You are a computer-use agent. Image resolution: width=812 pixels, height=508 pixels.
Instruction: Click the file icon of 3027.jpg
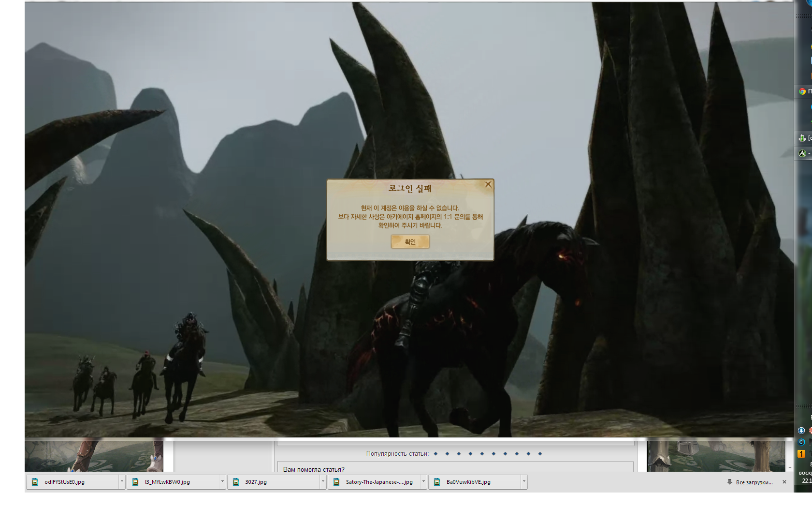tap(236, 482)
